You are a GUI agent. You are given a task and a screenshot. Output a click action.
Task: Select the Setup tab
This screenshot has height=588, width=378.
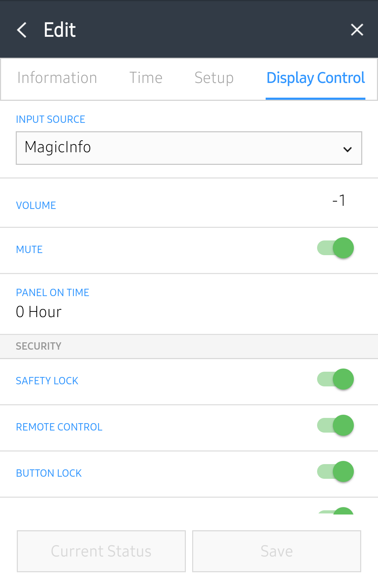(214, 78)
